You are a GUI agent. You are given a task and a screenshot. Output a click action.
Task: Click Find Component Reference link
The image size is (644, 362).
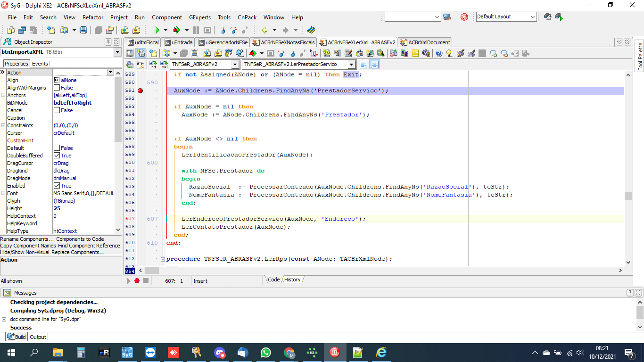coord(89,246)
